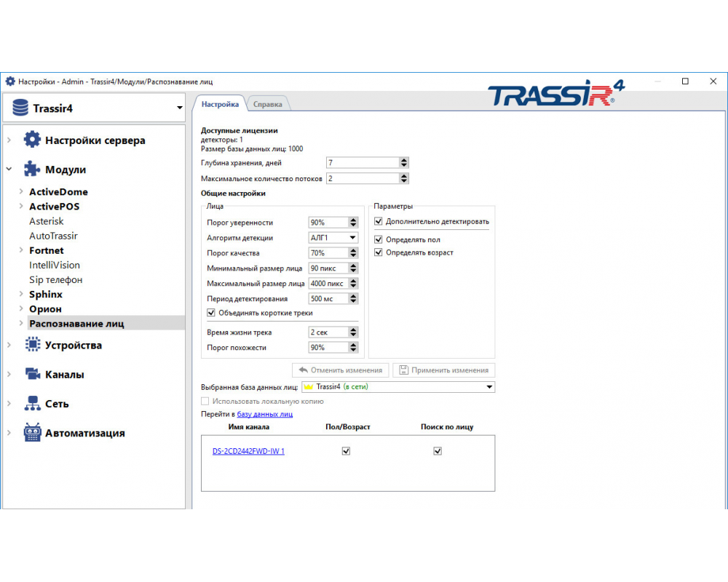This screenshot has height=582, width=728.
Task: Click the chip icon beside Устройства
Action: click(33, 345)
